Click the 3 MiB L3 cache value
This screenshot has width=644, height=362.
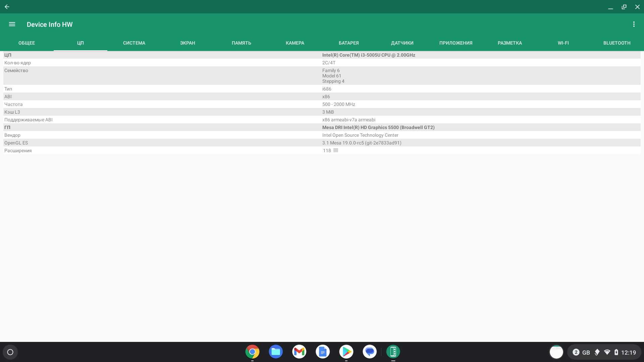pos(328,112)
